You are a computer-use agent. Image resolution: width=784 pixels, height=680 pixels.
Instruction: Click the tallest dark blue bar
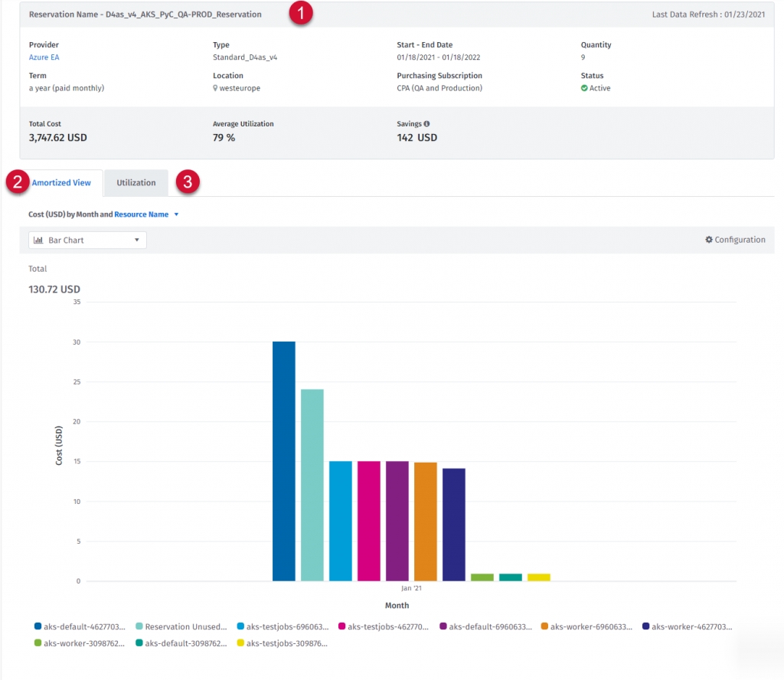click(x=284, y=461)
